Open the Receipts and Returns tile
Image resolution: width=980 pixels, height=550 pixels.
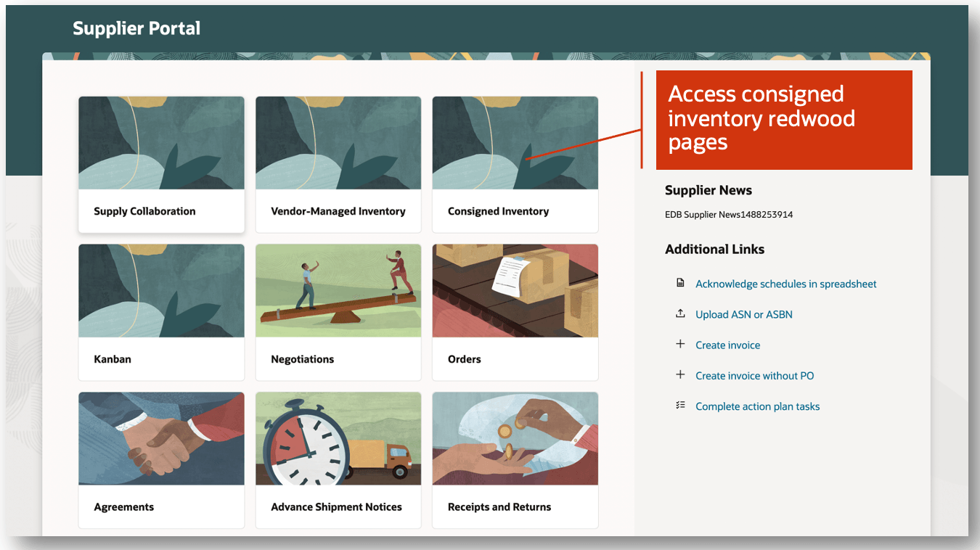click(x=515, y=460)
